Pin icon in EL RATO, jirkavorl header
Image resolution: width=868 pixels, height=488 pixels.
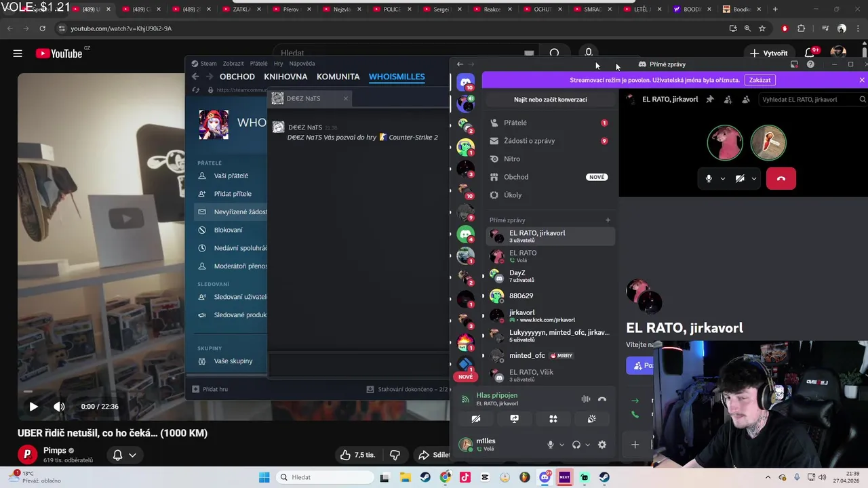click(x=709, y=100)
